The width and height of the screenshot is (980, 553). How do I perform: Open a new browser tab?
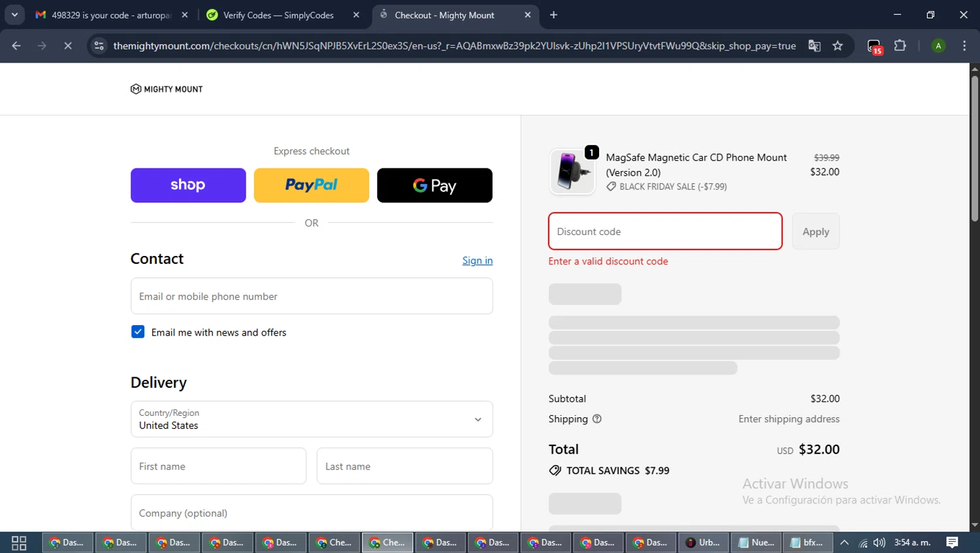(553, 15)
